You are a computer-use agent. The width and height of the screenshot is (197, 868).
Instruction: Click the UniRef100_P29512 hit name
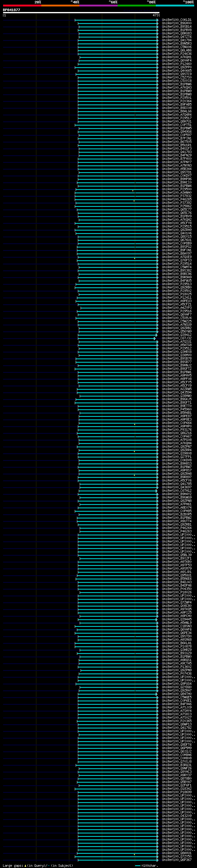(x=177, y=349)
